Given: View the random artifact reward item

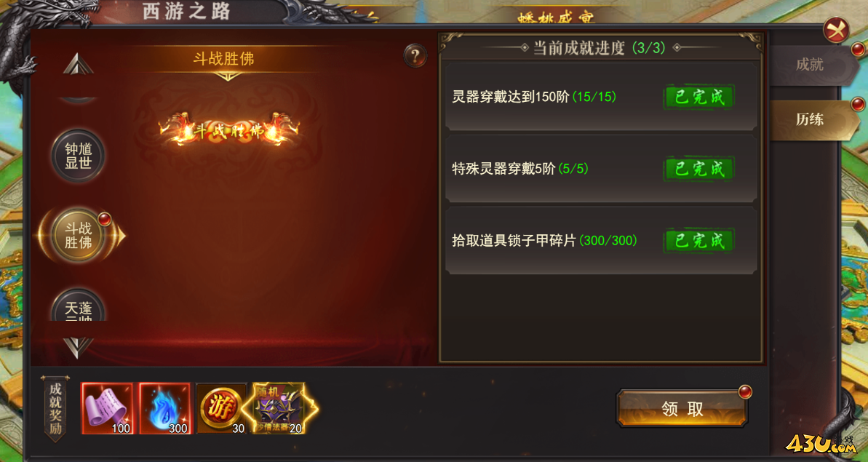Looking at the screenshot, I should pos(279,408).
